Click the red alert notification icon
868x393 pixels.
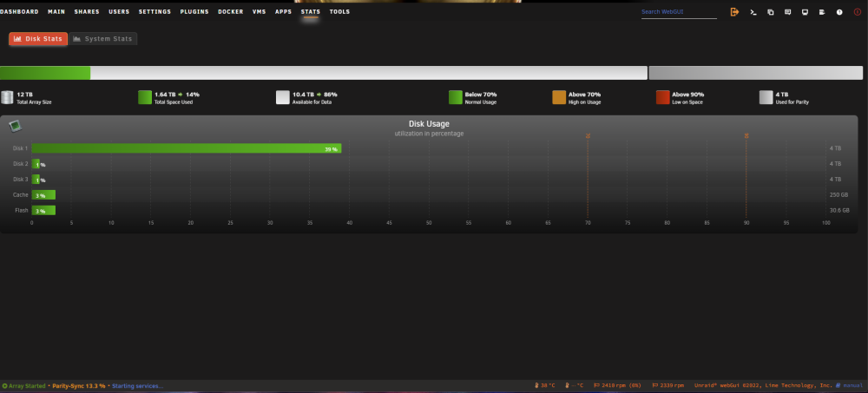pos(858,11)
